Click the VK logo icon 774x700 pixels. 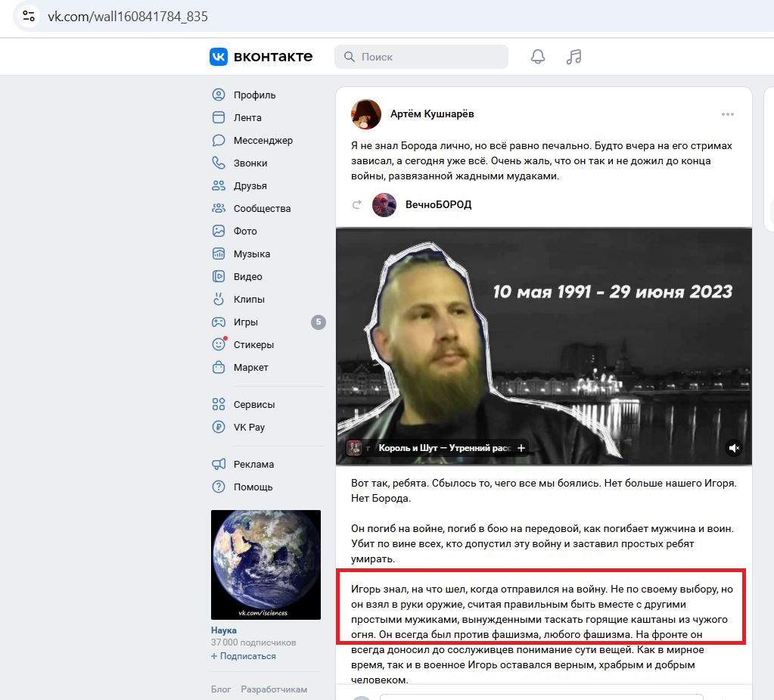(x=219, y=57)
